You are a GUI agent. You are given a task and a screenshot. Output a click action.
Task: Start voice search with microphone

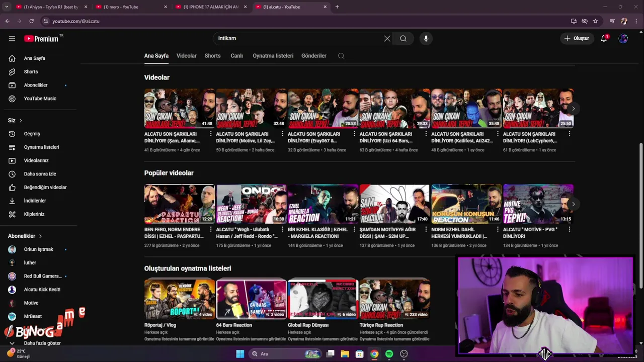pos(426,38)
